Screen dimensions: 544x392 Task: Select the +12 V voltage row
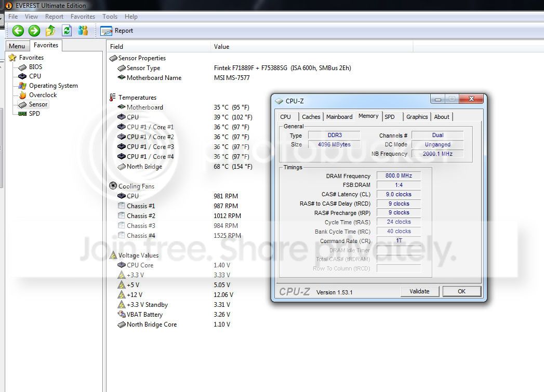(175, 295)
